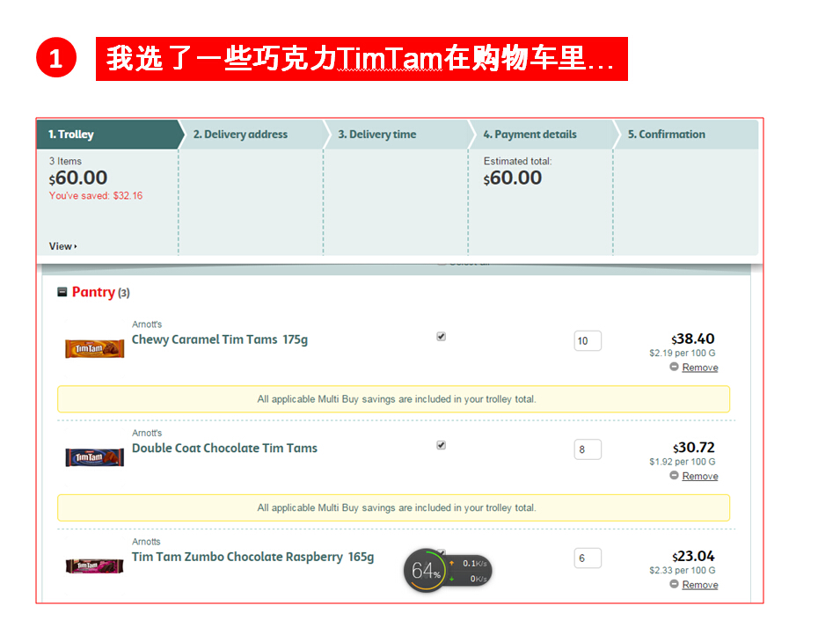Uncheck Double Coat Chocolate Tim Tams checkbox
The image size is (840, 620).
coord(441,445)
